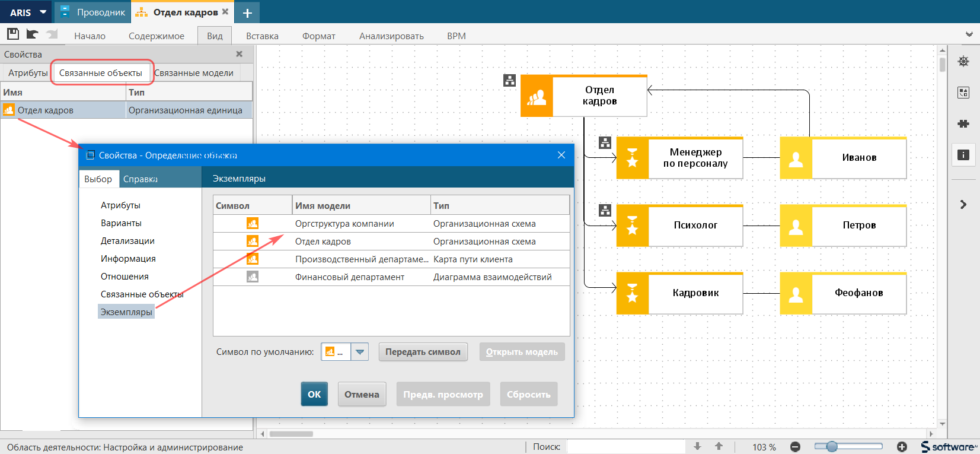980x454 pixels.
Task: Open the gear wheel icon in right sidebar
Action: [x=963, y=61]
